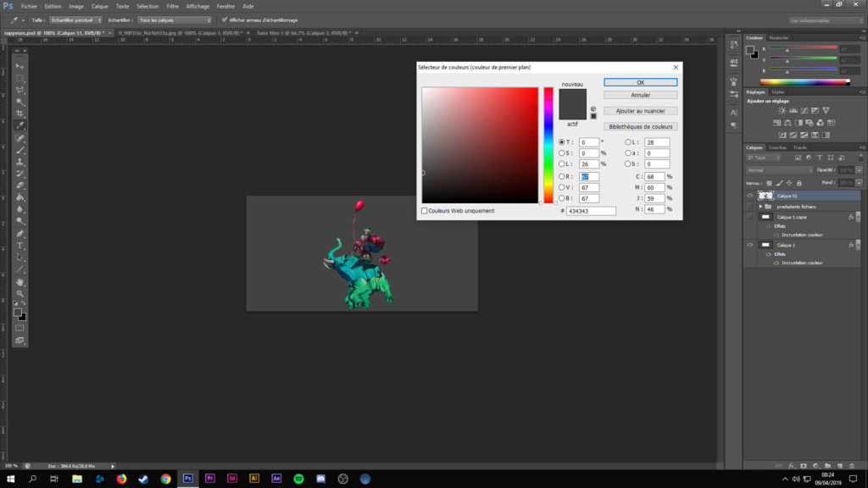Expand the 'predebents fichiers' group

click(760, 207)
